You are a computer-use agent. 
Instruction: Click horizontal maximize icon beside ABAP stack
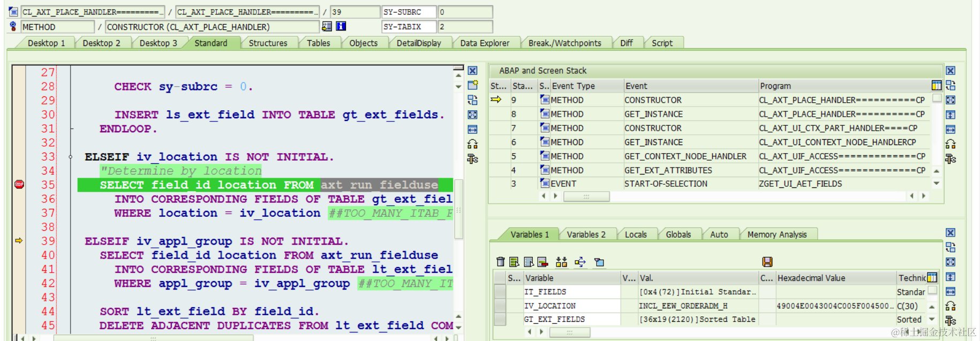coord(951,130)
